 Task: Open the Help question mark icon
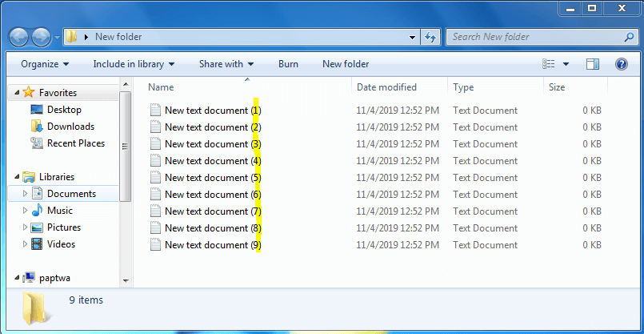point(621,64)
